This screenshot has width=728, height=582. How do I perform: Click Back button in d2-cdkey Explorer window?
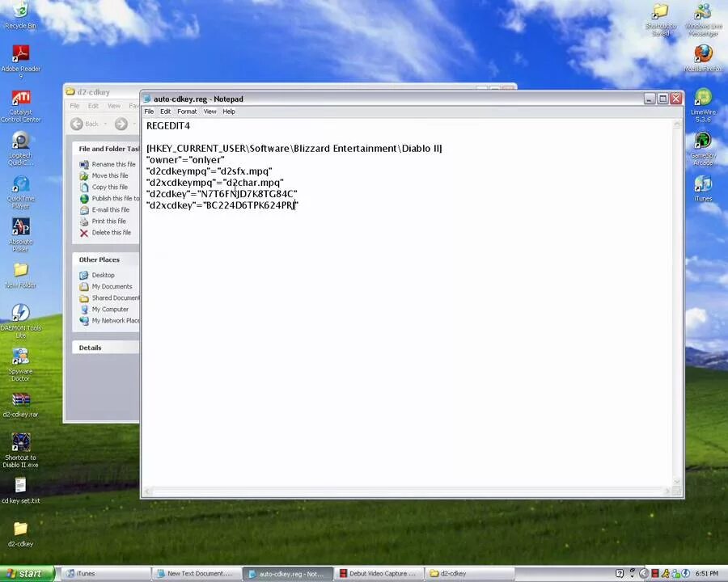click(x=85, y=124)
